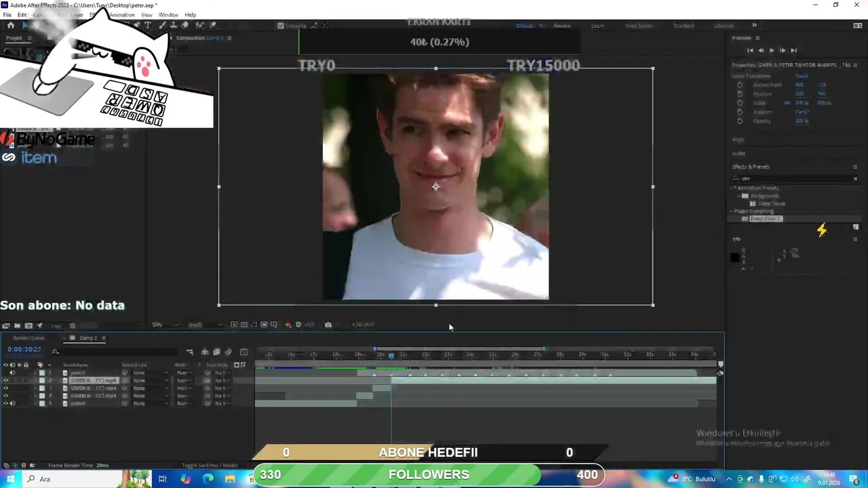Step back one frame in Preview panel
Screen dimensions: 868x488
point(761,50)
